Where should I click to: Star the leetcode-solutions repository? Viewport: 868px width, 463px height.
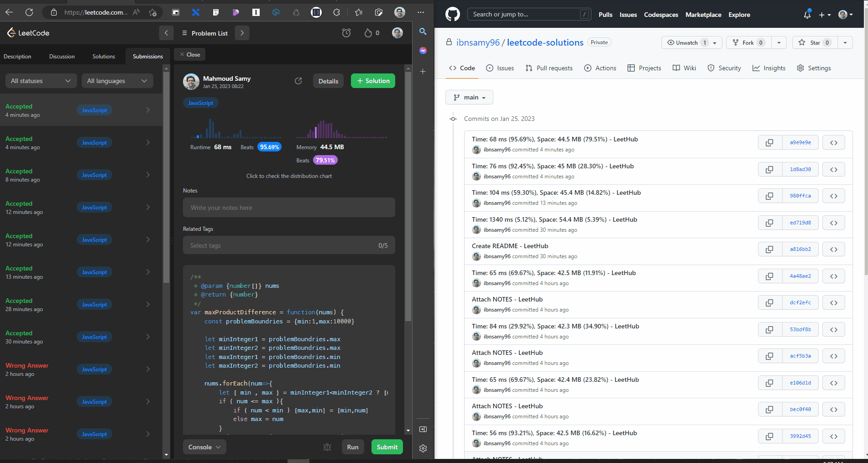815,42
